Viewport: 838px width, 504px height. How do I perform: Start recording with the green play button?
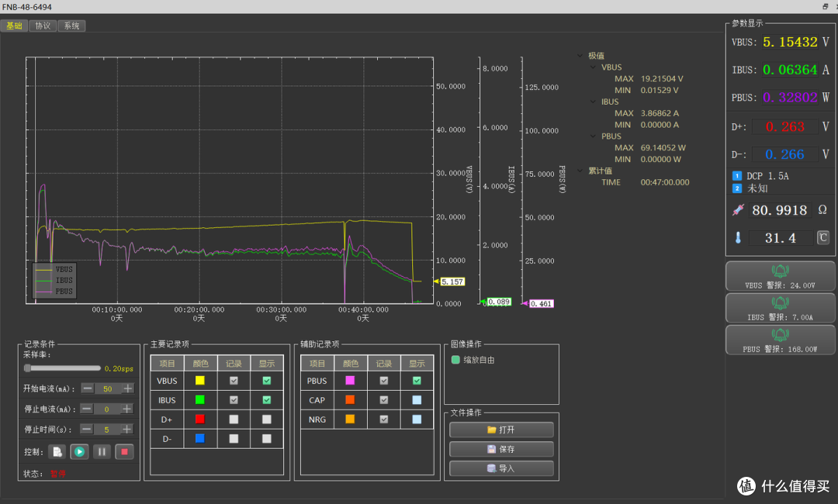click(79, 452)
